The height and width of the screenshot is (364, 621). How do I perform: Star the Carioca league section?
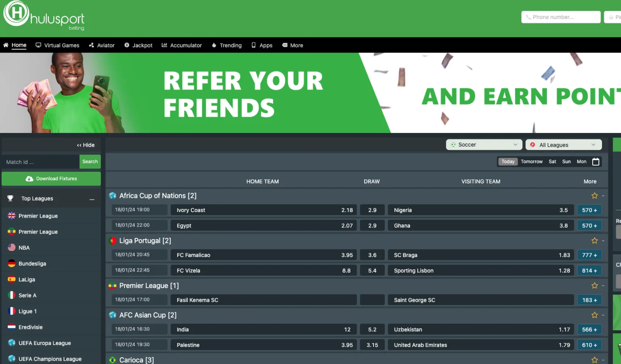594,360
